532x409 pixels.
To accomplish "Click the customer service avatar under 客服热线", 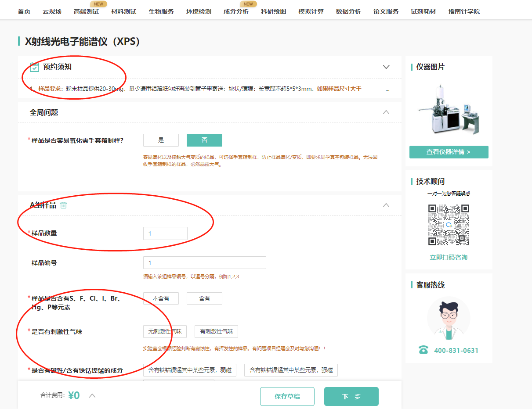I will click(448, 317).
